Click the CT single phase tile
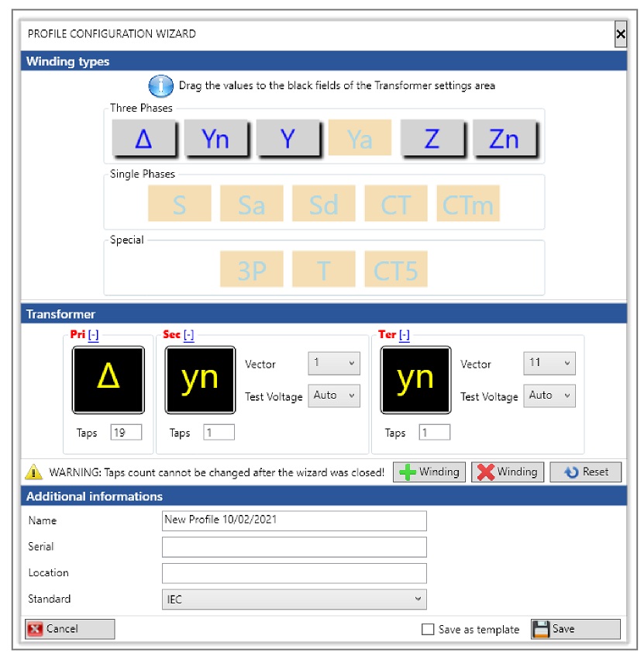The height and width of the screenshot is (660, 644). tap(396, 203)
